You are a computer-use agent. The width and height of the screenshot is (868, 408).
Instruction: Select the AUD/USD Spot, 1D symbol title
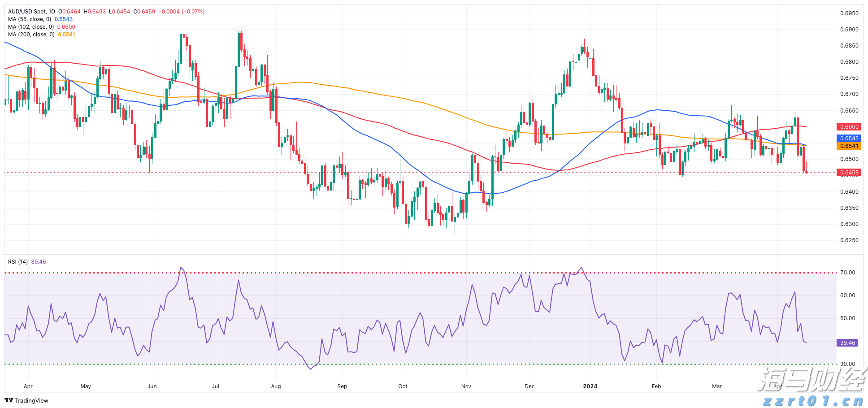[31, 12]
